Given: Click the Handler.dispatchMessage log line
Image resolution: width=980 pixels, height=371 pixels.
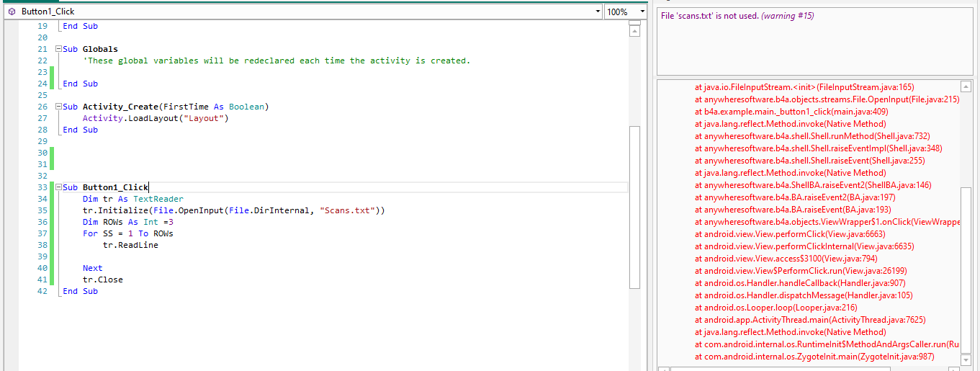Looking at the screenshot, I should click(805, 295).
